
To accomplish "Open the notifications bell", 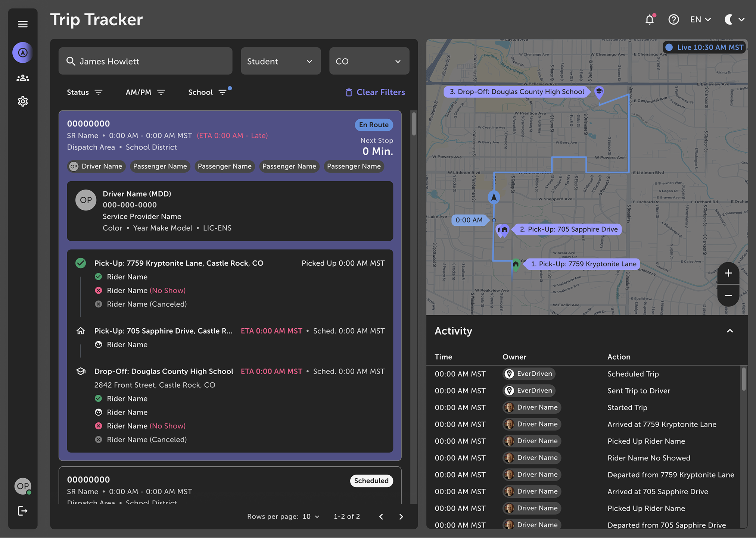I will 650,19.
